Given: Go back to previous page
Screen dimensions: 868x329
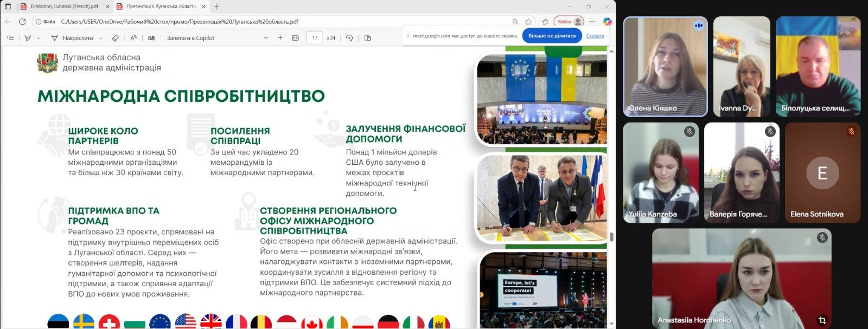Looking at the screenshot, I should tap(8, 22).
